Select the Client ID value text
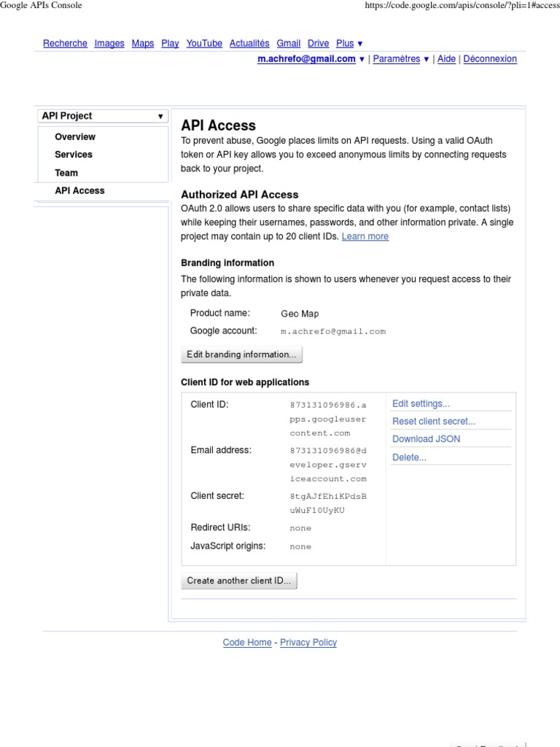This screenshot has height=747, width=560. (328, 419)
